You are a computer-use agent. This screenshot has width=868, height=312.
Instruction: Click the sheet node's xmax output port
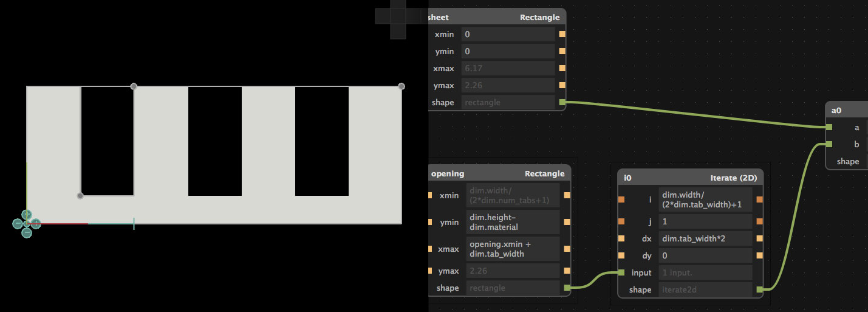(562, 69)
